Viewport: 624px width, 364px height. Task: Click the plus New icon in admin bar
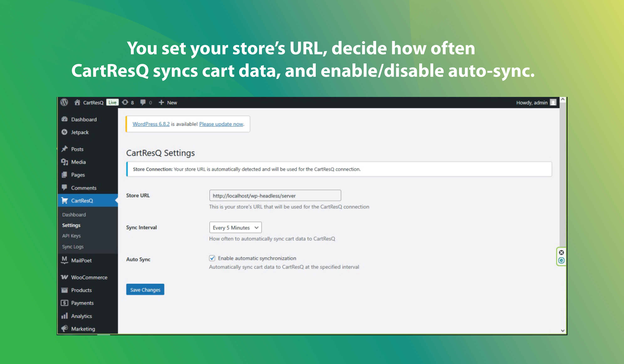click(x=161, y=102)
